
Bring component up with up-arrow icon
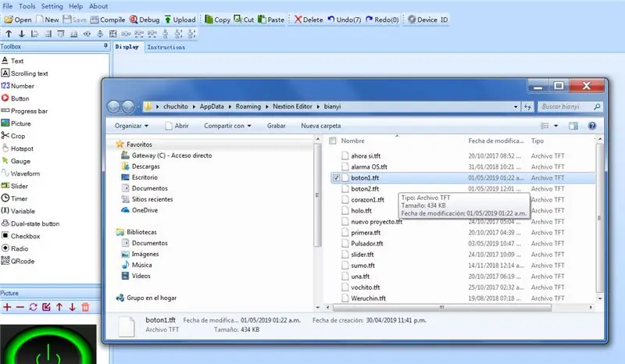point(9,34)
